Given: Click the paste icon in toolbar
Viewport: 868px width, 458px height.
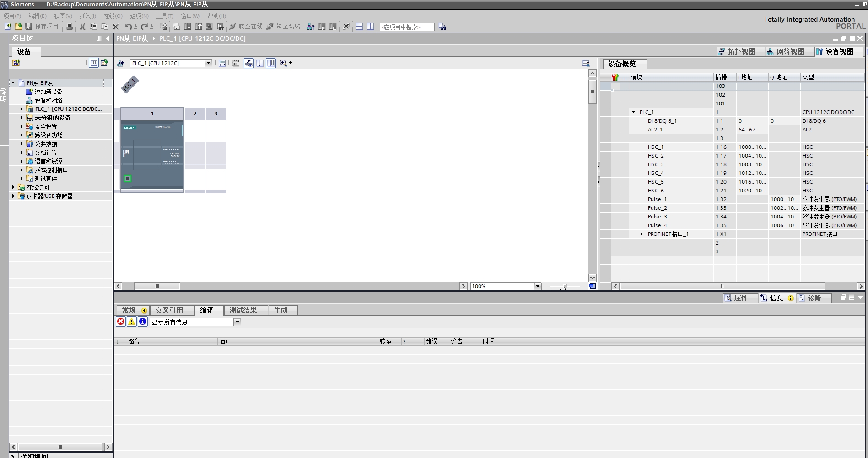Looking at the screenshot, I should tap(104, 27).
